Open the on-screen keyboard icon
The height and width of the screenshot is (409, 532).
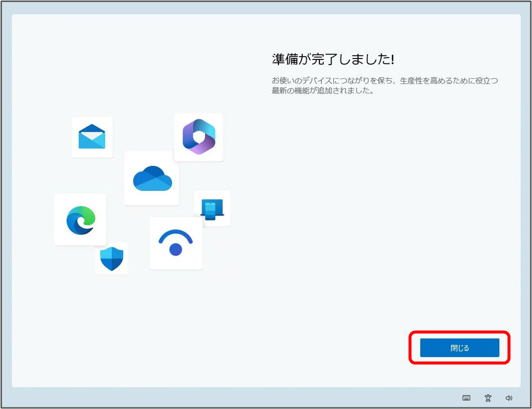(x=466, y=398)
